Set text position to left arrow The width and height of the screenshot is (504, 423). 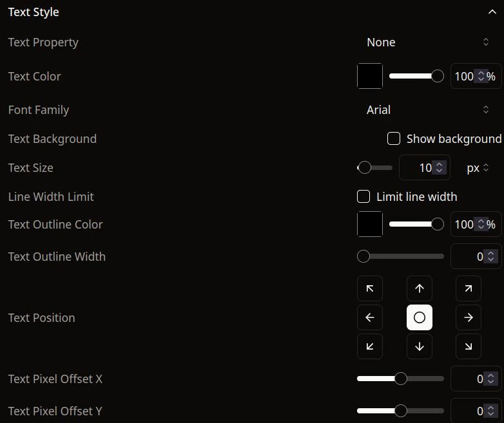pyautogui.click(x=370, y=317)
